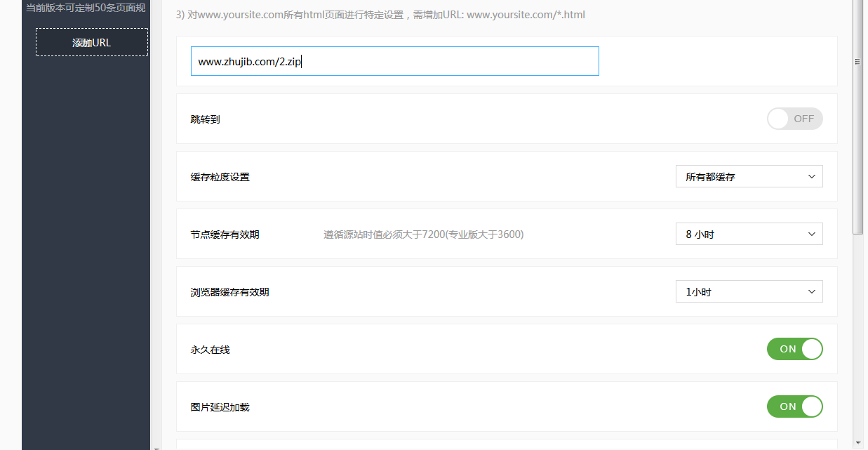This screenshot has height=450, width=868.
Task: Click the 添加URL button in sidebar
Action: pyautogui.click(x=92, y=42)
